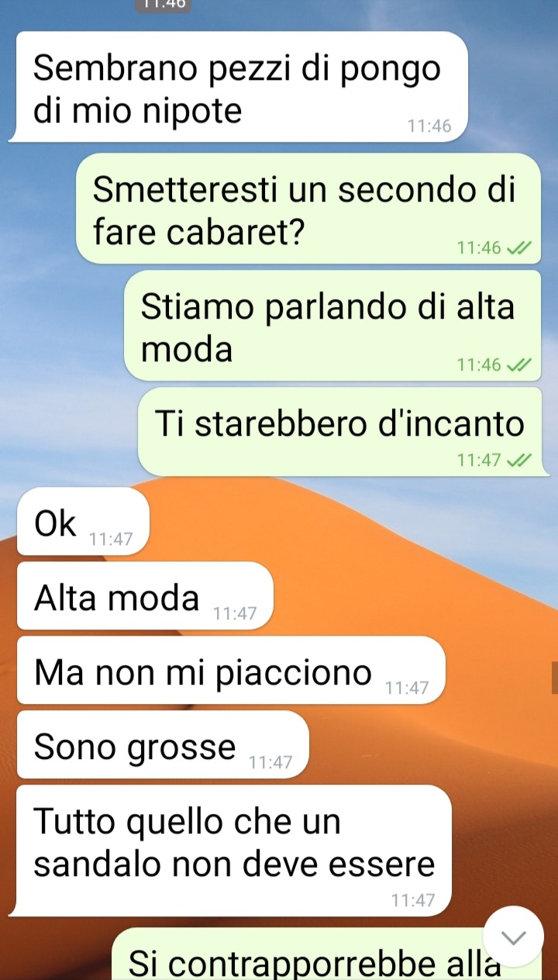This screenshot has height=980, width=558.
Task: Tap read-receipt checkmarks on the cabaret message
Action: click(x=519, y=248)
